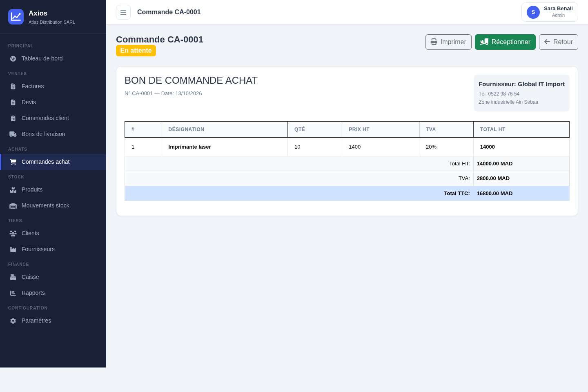Viewport: 588px width, 392px height.
Task: Select Commandes achat menu item
Action: (53, 162)
